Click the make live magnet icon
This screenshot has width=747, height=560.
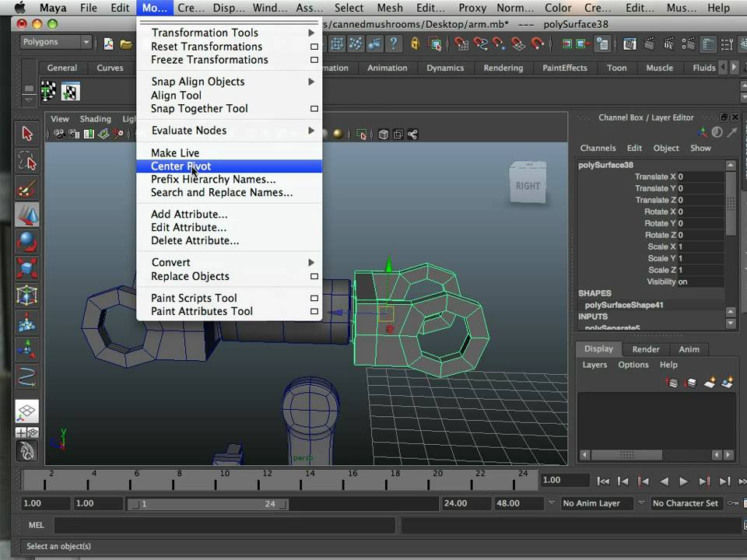pos(538,44)
